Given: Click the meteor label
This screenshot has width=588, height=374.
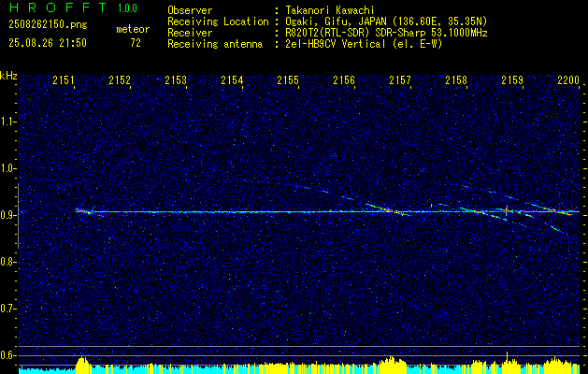Looking at the screenshot, I should [x=133, y=29].
